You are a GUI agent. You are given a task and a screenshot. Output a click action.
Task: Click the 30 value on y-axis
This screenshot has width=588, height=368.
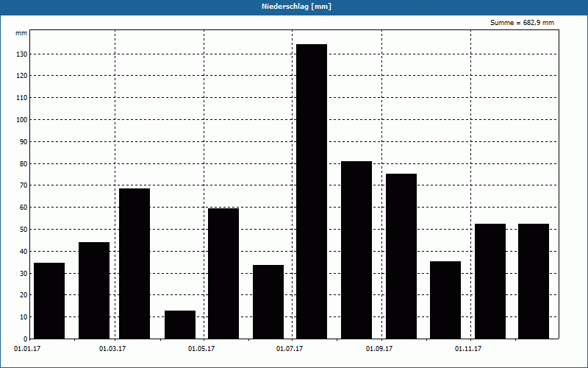pos(24,274)
